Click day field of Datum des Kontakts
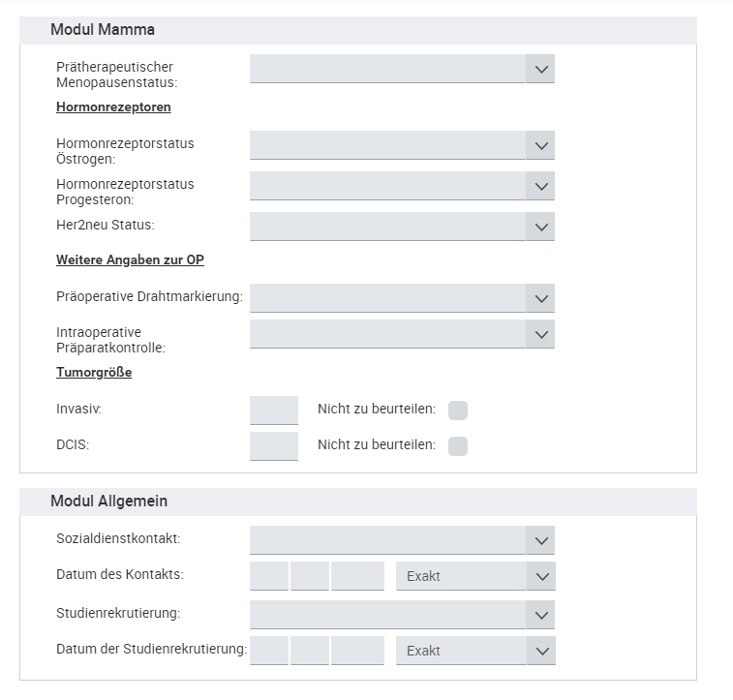The image size is (733, 700). pyautogui.click(x=269, y=577)
